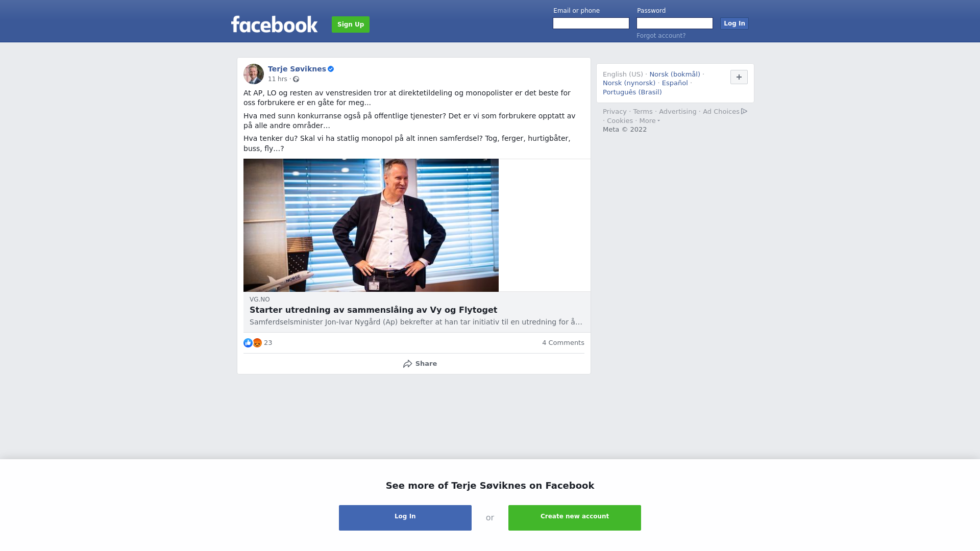Click the Facebook logo in header

(x=274, y=24)
